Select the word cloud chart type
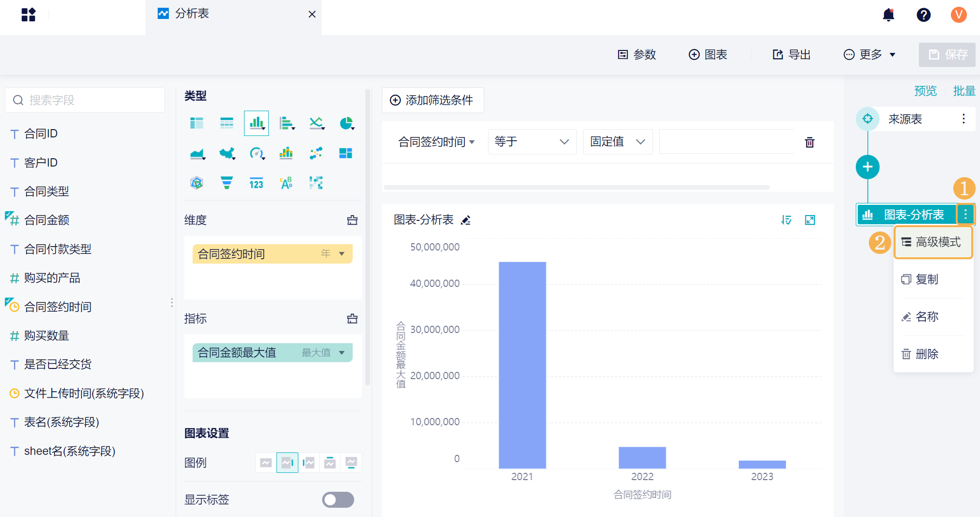 coord(286,183)
